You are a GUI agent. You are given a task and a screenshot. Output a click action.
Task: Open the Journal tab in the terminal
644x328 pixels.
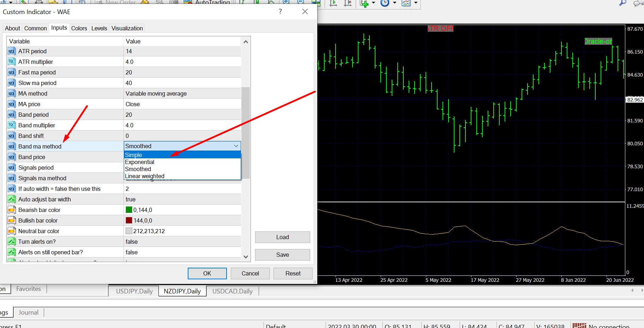(x=29, y=312)
